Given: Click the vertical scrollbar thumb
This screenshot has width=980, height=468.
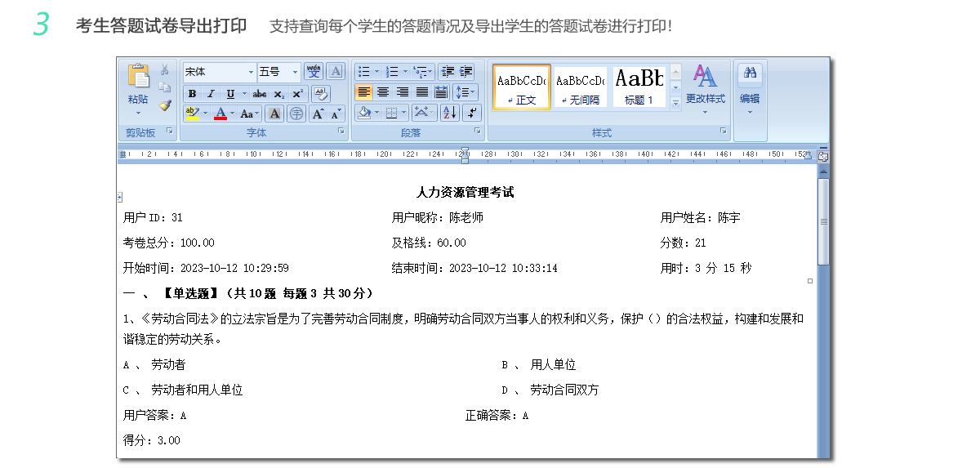Looking at the screenshot, I should 823,221.
